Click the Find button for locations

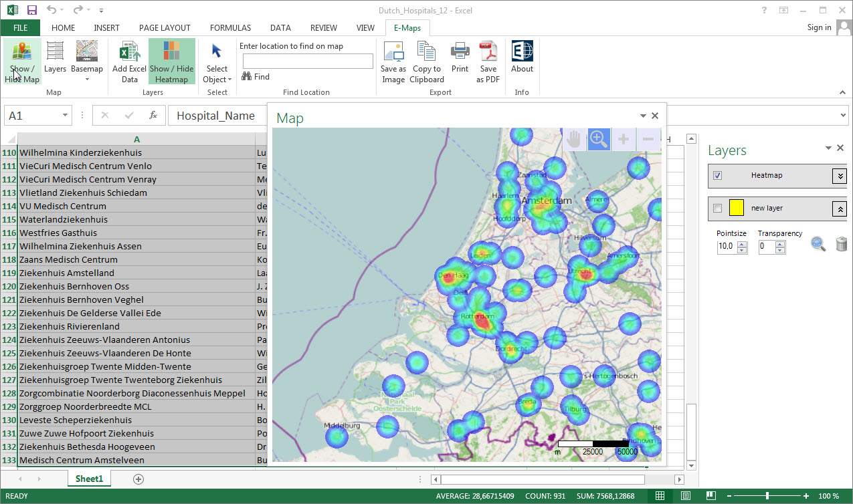pyautogui.click(x=255, y=76)
